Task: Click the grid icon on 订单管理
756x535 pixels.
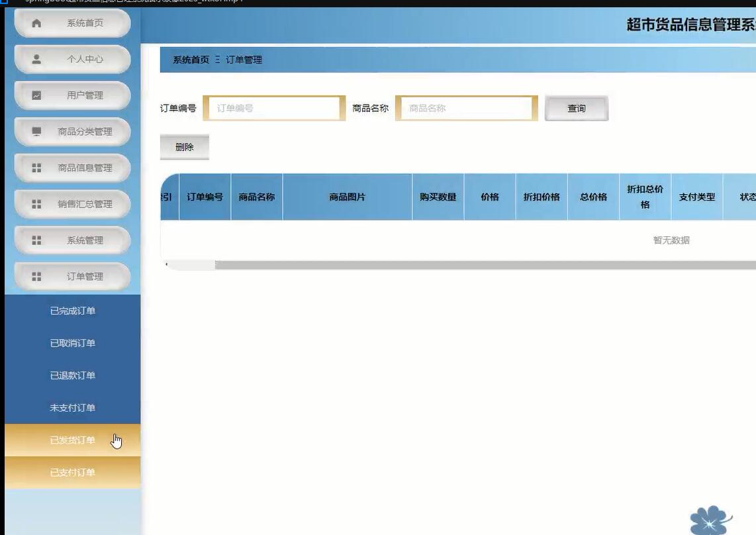Action: pos(36,276)
